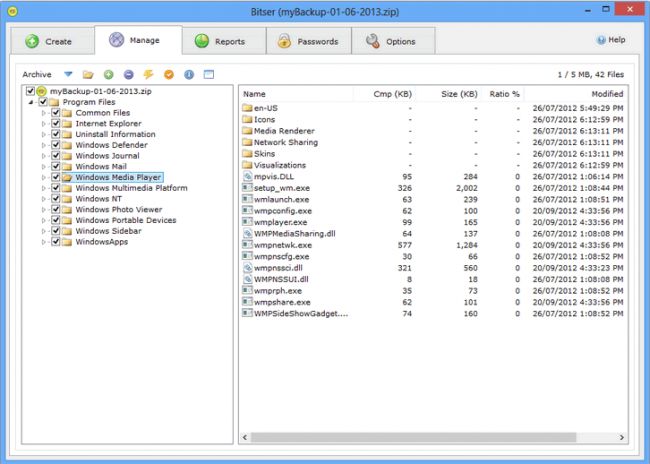Screen dimensions: 650x464
Task: Click the wmplayer.exe file icon
Action: click(247, 222)
